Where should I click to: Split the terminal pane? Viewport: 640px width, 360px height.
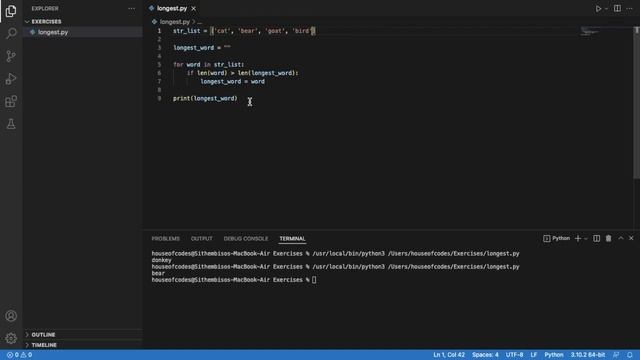tap(596, 238)
